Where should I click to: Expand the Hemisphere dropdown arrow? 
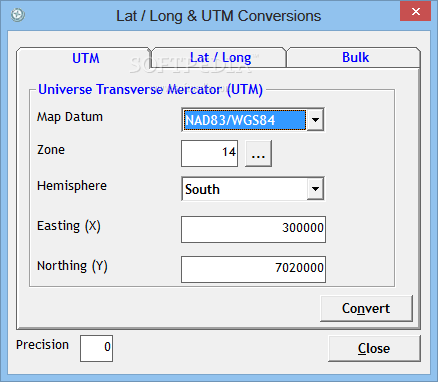pyautogui.click(x=315, y=189)
